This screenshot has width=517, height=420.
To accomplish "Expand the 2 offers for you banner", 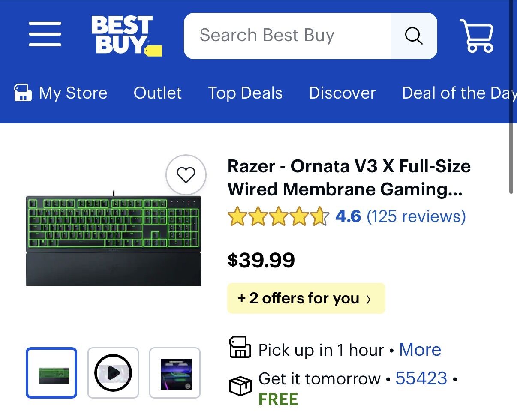I will (x=306, y=298).
